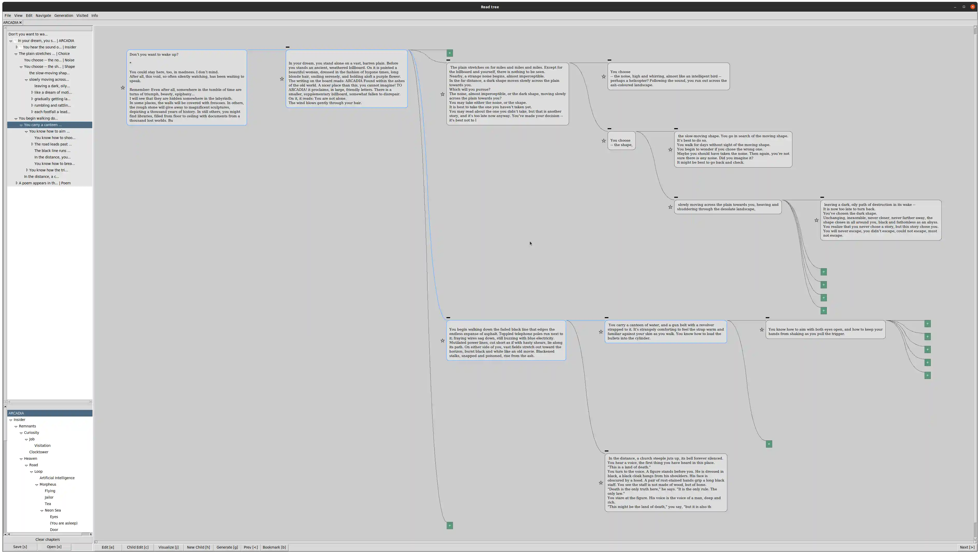Click star beside 'In the distance, a church steeple' node
The image size is (980, 554).
(x=601, y=483)
